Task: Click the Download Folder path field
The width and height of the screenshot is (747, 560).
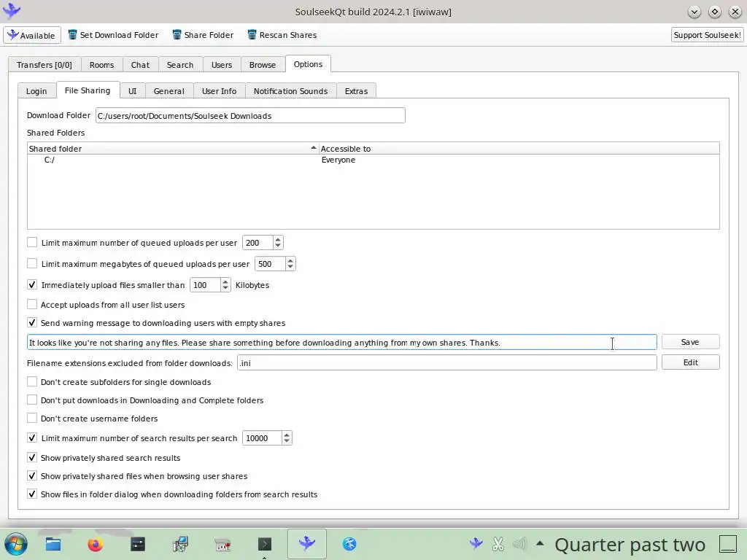Action: 250,116
